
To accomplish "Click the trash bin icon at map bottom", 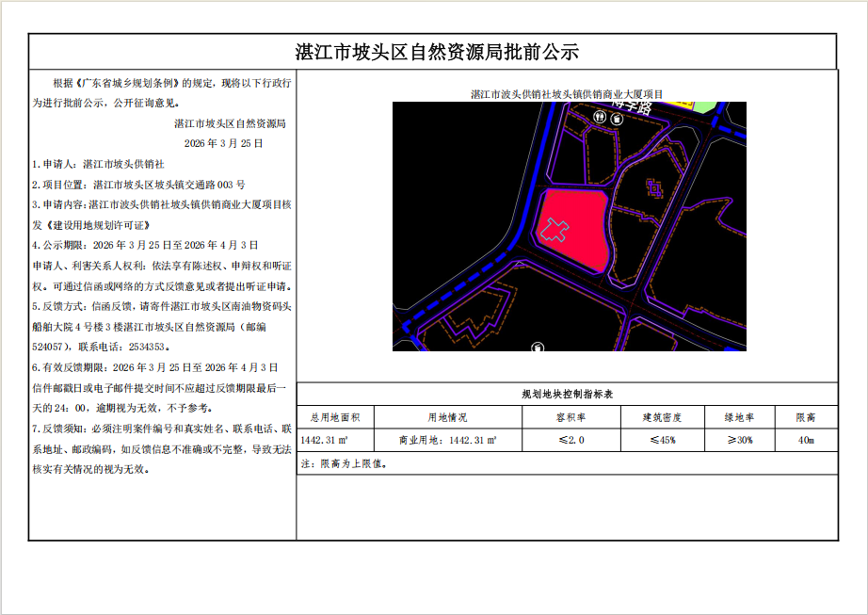I will coord(537,347).
